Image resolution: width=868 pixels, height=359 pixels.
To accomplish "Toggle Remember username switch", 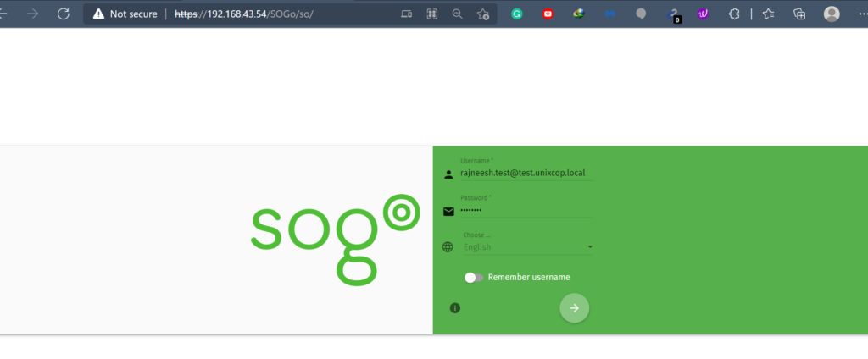I will coord(473,278).
